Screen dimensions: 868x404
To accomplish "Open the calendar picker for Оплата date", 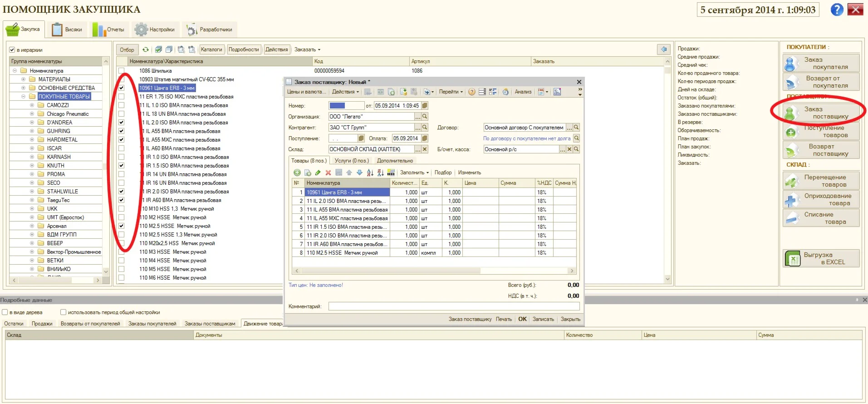I will click(x=425, y=138).
